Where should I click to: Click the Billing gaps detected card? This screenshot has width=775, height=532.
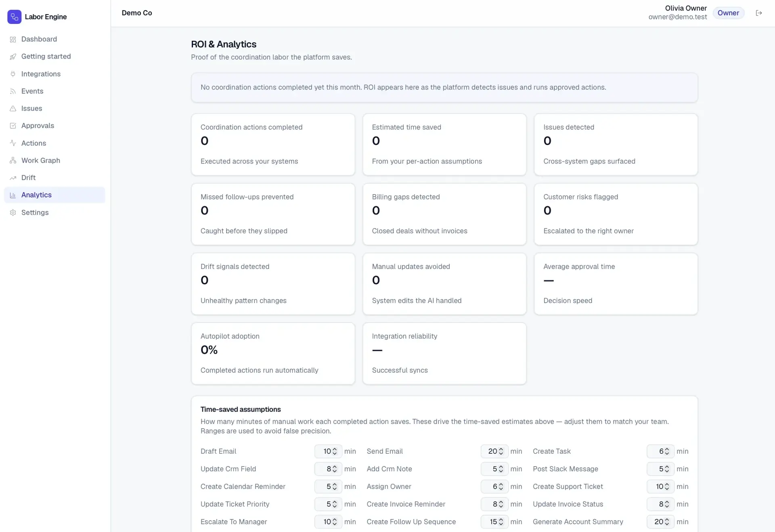tap(444, 214)
